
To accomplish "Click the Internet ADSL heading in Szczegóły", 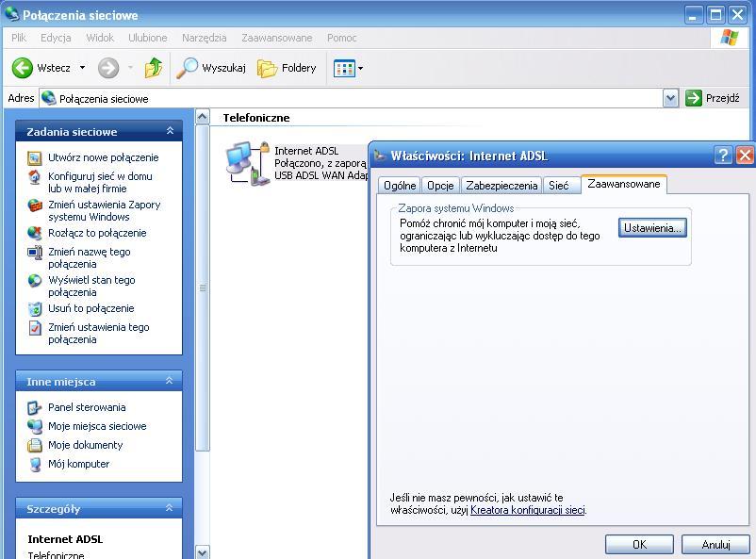I will 65,539.
